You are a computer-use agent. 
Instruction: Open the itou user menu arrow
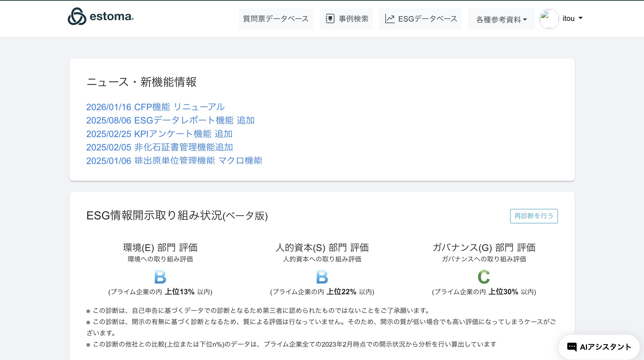coord(581,18)
